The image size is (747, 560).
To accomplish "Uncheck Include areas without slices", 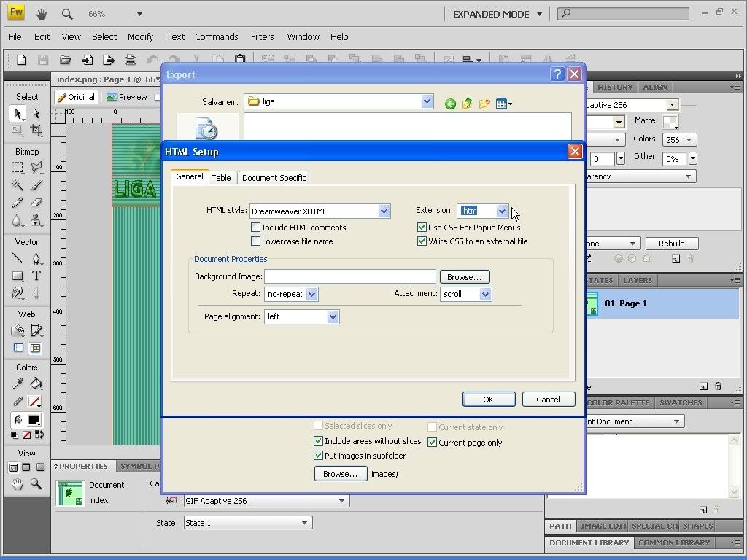I will tap(318, 441).
